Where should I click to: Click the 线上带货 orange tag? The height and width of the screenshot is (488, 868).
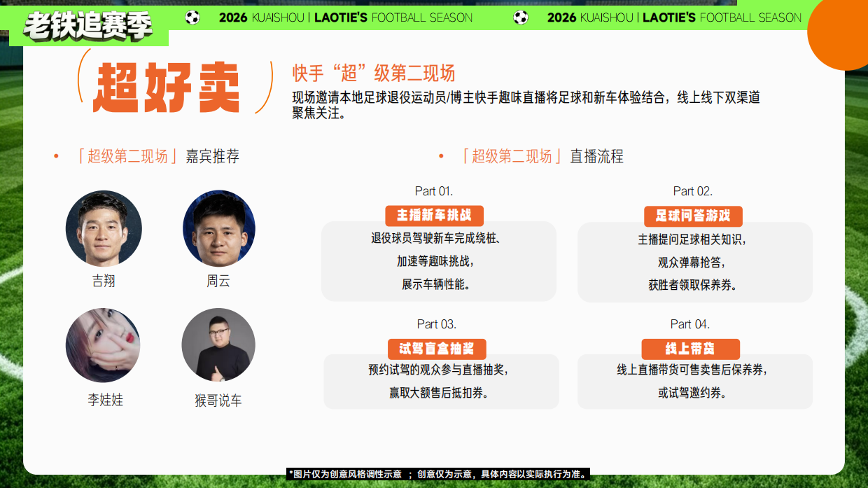(x=690, y=349)
